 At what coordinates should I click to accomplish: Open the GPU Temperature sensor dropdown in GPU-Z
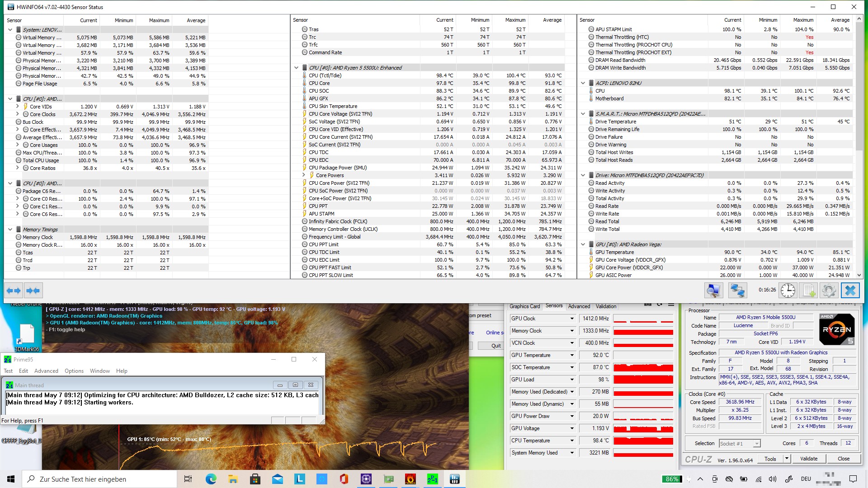[x=572, y=355]
